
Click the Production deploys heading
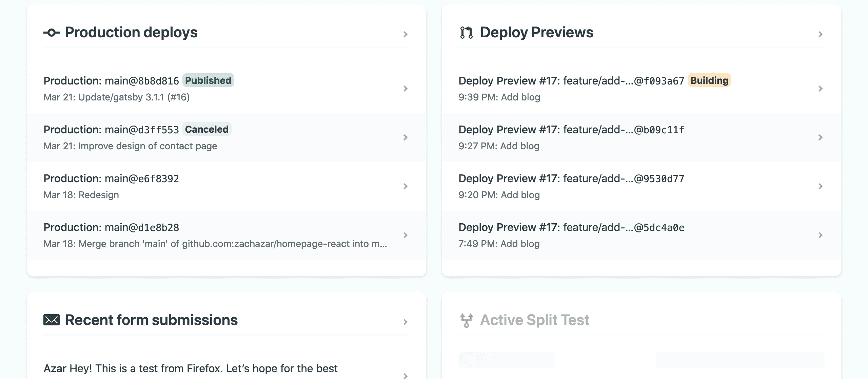click(131, 33)
